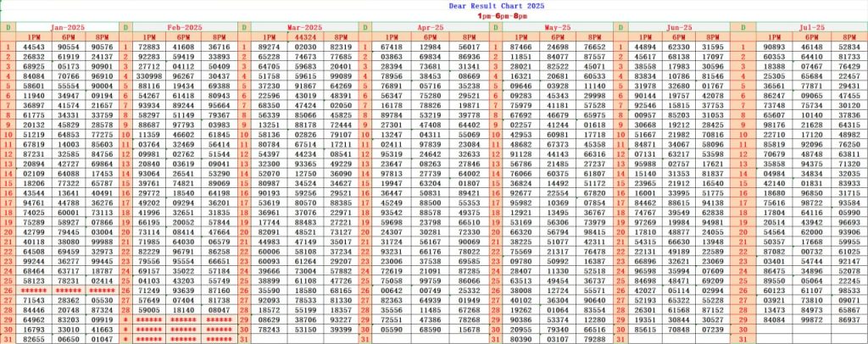Click cell 10369 in May row 17
868x344 pixels.
coord(558,203)
